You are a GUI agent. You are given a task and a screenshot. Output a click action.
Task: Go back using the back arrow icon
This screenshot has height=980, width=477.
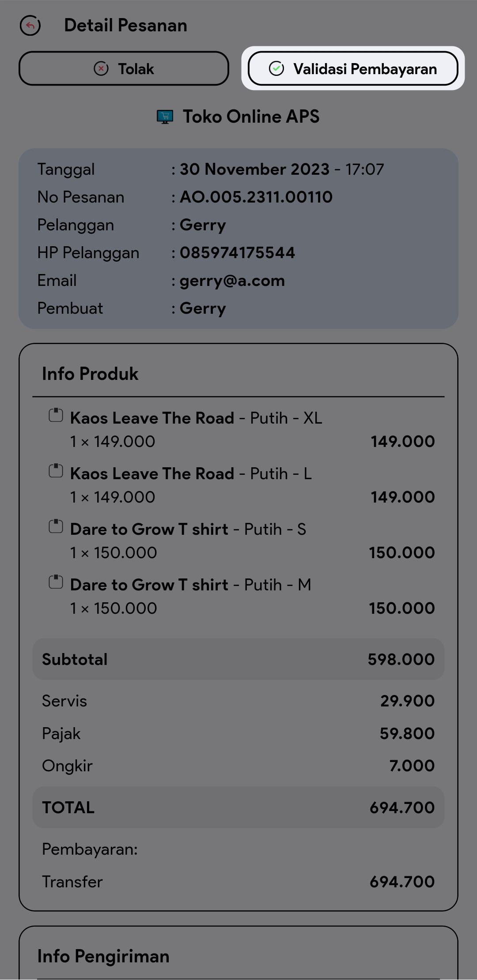click(30, 26)
